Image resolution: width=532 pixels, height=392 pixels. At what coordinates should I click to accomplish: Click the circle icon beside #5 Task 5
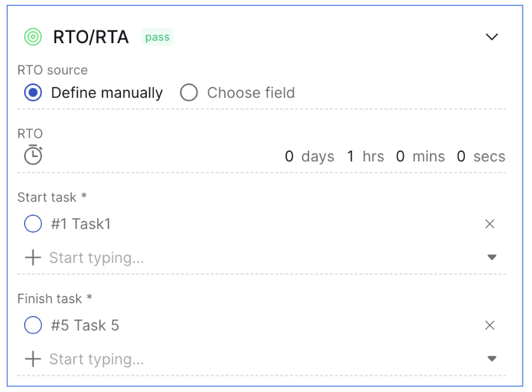tap(33, 325)
